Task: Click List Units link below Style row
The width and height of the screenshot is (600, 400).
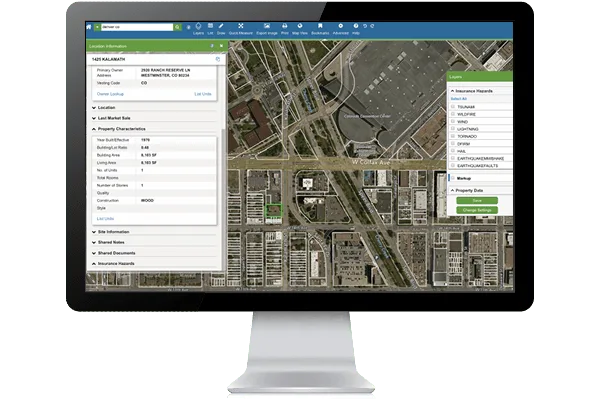Action: pos(105,219)
